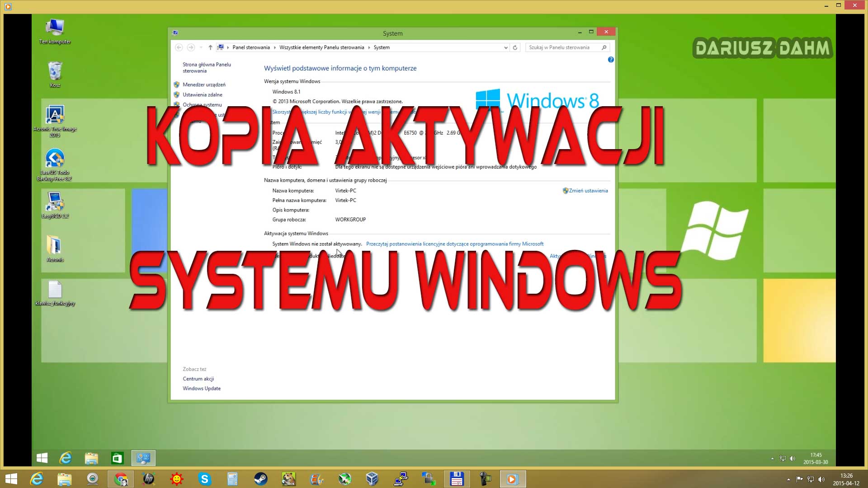Image resolution: width=868 pixels, height=488 pixels.
Task: Open the Acronis folder on desktop
Action: click(x=55, y=249)
